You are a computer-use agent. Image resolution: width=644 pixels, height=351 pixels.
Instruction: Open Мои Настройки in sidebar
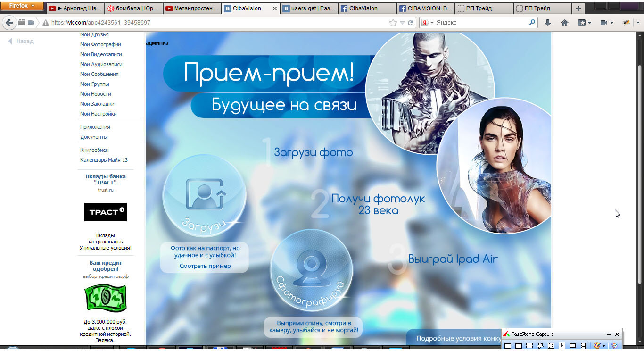click(x=98, y=114)
